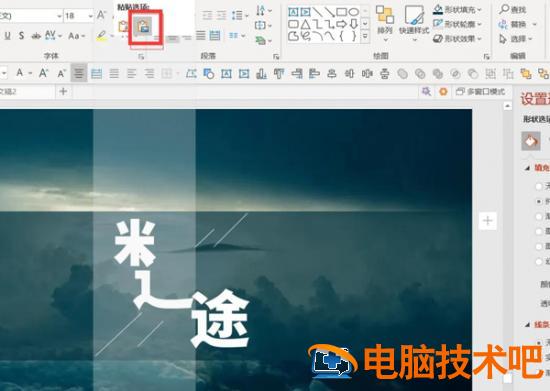The width and height of the screenshot is (550, 391).
Task: Select the oval shape in gallery
Action: pyautogui.click(x=354, y=12)
